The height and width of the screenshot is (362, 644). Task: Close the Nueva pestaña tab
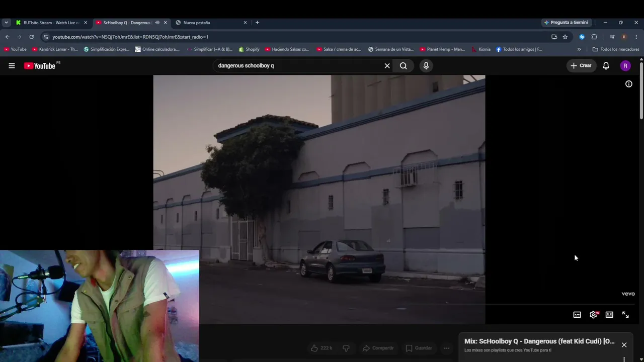[245, 23]
